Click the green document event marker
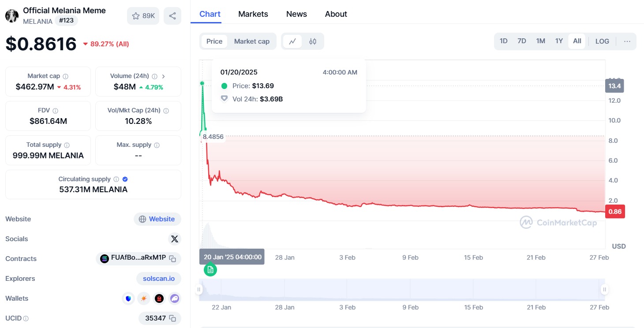Viewport: 644px width, 328px height. (210, 269)
